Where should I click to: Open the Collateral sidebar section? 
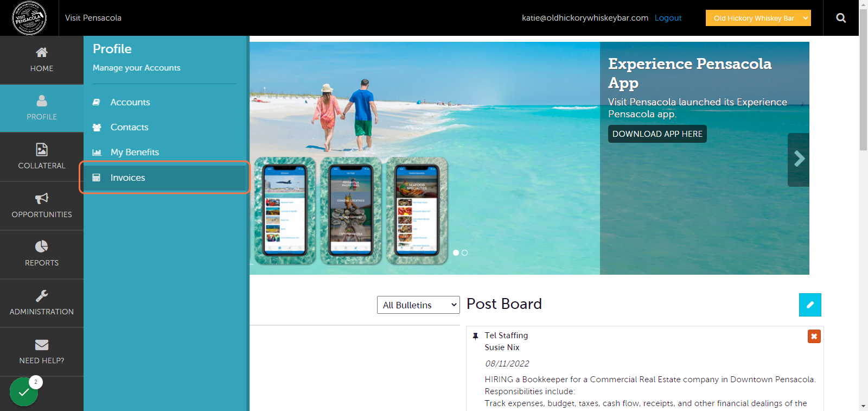(42, 157)
